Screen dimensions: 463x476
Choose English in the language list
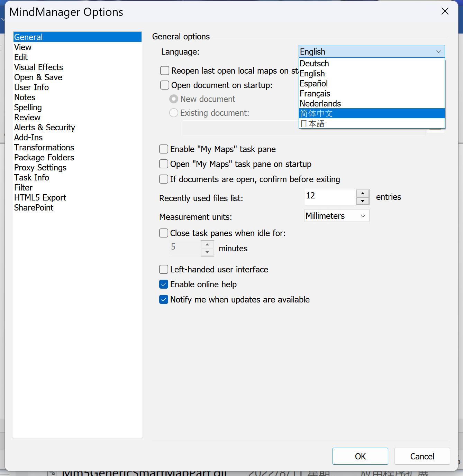372,73
